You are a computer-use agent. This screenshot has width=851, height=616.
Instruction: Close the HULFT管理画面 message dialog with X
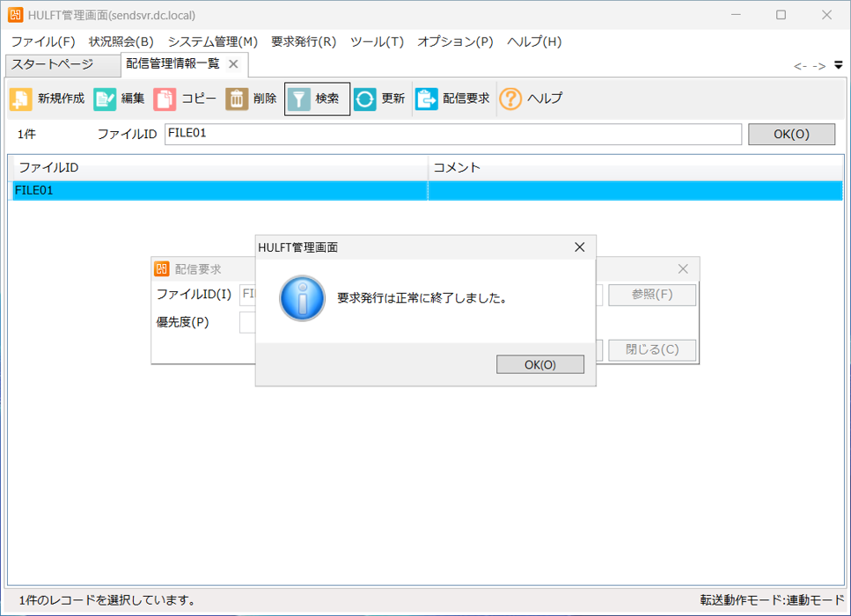pos(579,247)
